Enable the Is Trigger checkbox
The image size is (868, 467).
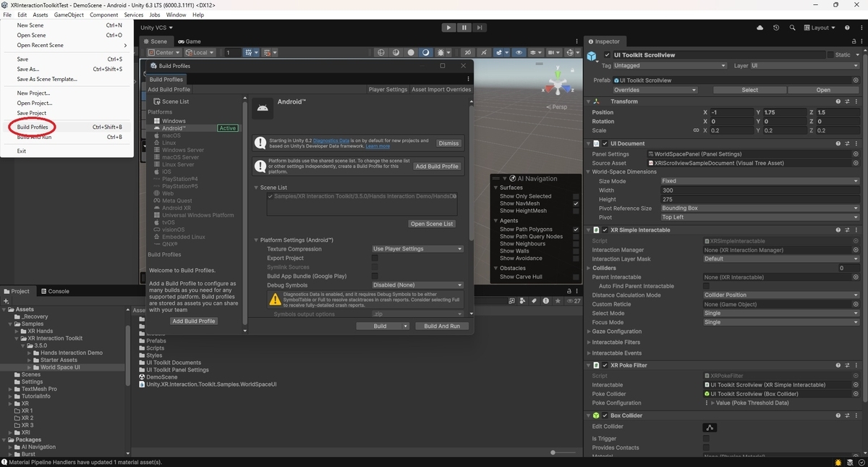pyautogui.click(x=706, y=439)
